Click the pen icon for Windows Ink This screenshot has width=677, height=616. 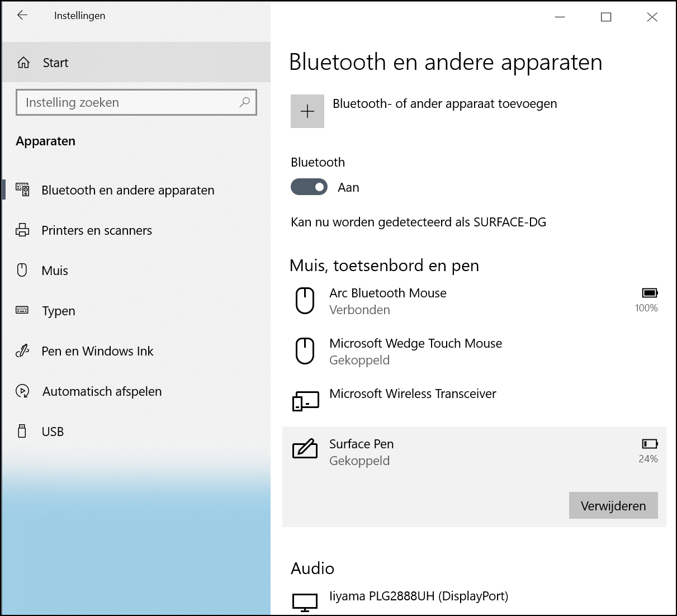click(22, 350)
